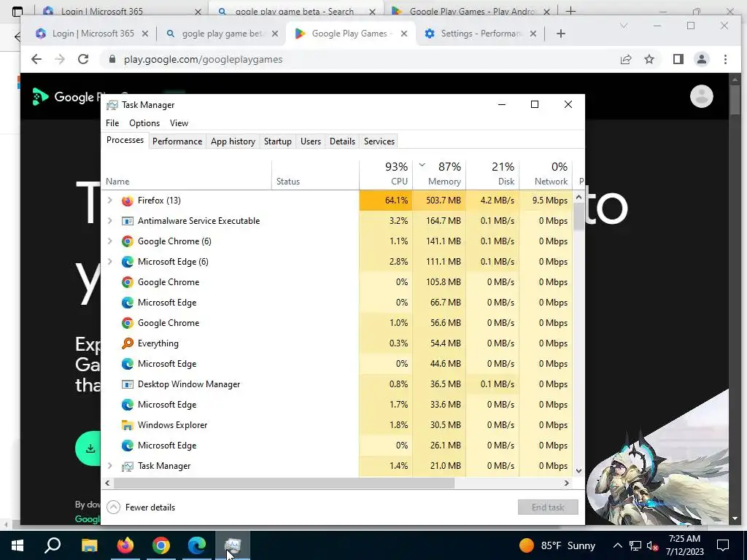The image size is (747, 560).
Task: Sort processes by Disk column
Action: click(x=492, y=174)
